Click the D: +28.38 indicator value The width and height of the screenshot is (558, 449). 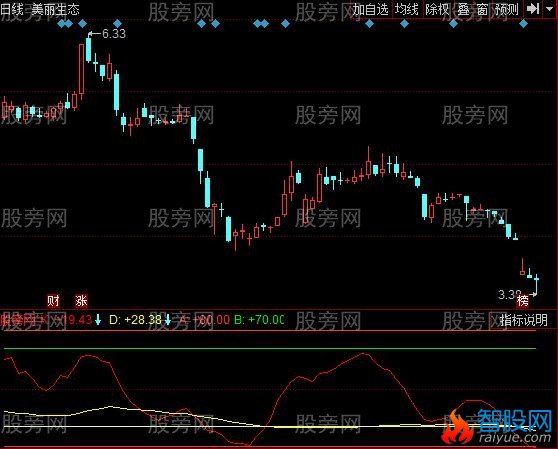coord(135,319)
